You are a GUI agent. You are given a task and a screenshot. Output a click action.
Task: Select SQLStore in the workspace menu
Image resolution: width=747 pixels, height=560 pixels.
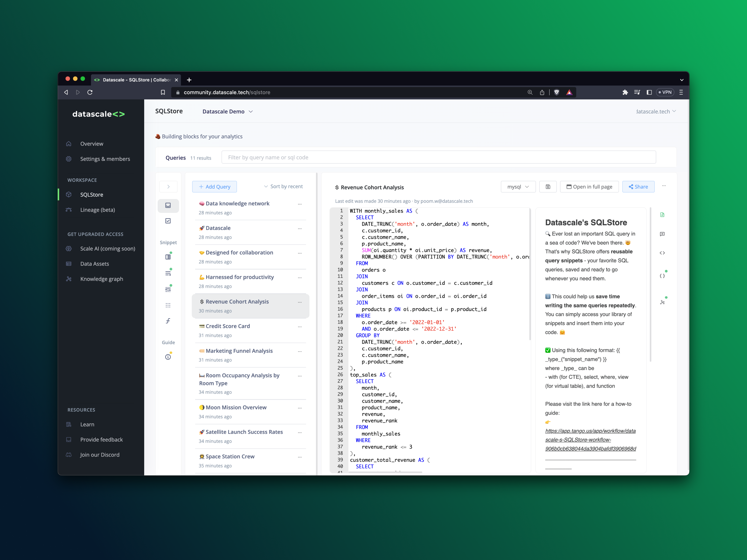pos(91,194)
